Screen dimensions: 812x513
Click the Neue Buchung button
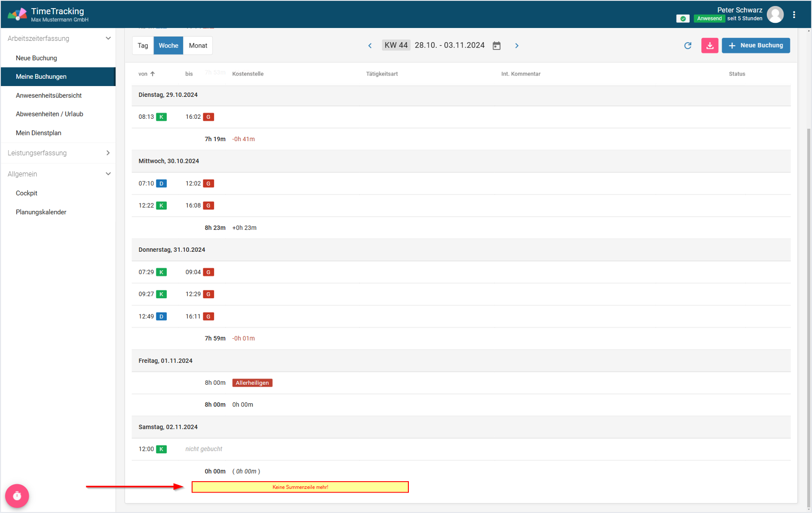click(x=755, y=46)
